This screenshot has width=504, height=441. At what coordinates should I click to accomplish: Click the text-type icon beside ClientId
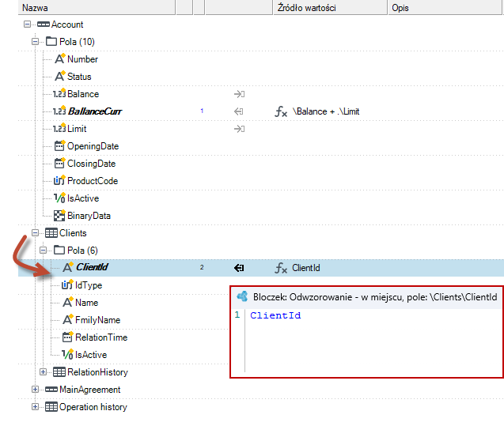[68, 267]
